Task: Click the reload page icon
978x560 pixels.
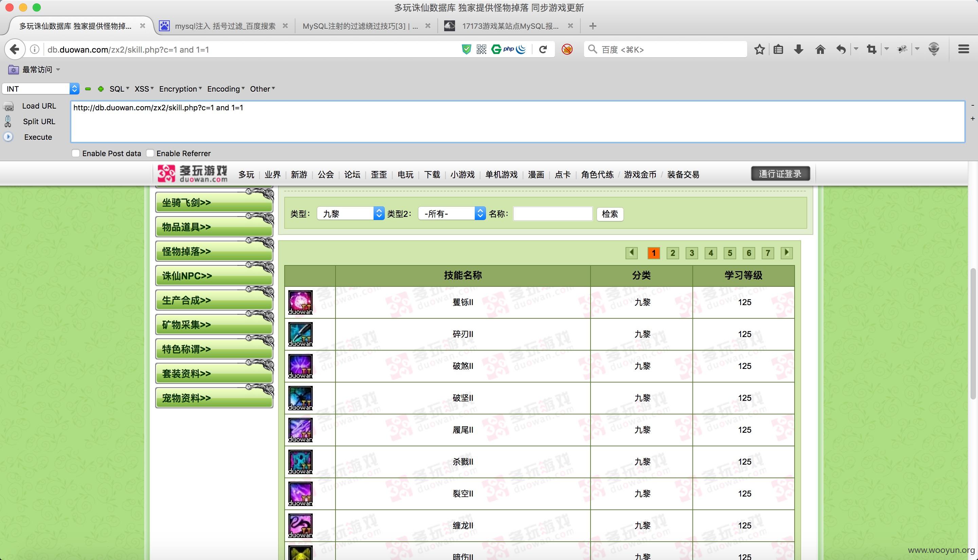Action: tap(543, 49)
